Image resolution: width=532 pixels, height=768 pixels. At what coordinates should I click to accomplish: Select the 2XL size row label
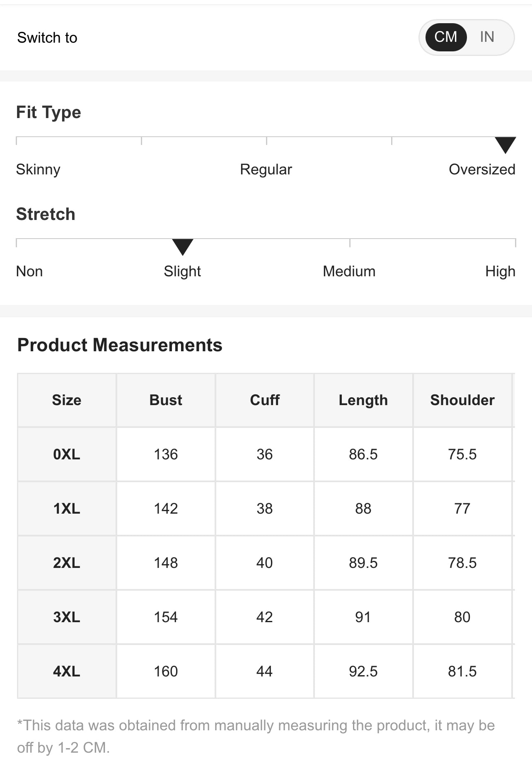point(66,563)
